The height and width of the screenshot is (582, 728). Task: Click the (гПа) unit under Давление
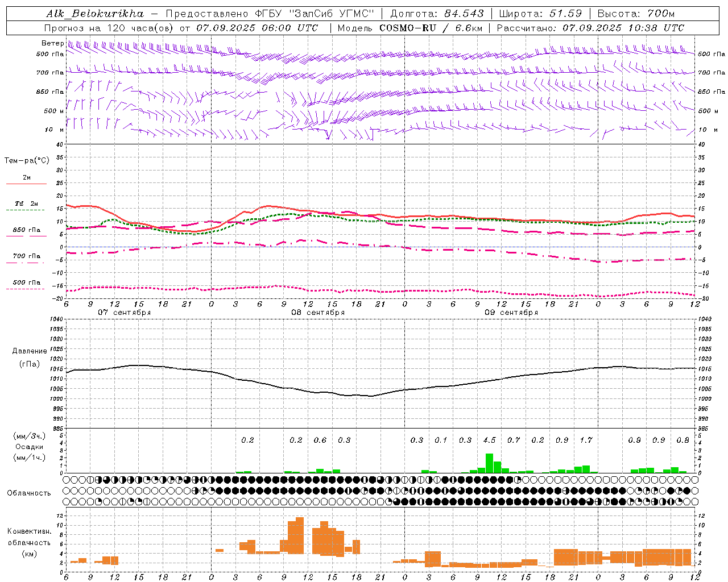(x=30, y=364)
